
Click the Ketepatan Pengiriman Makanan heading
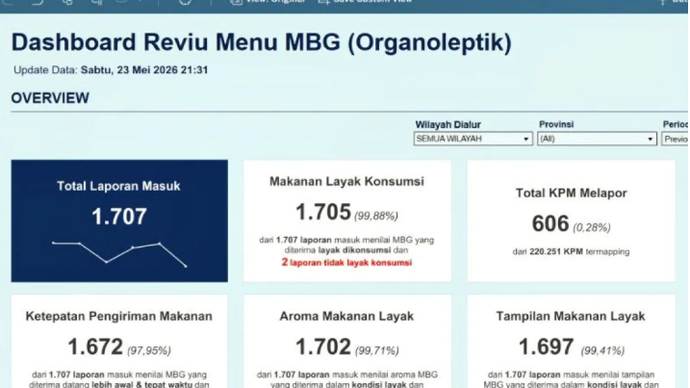pyautogui.click(x=119, y=316)
